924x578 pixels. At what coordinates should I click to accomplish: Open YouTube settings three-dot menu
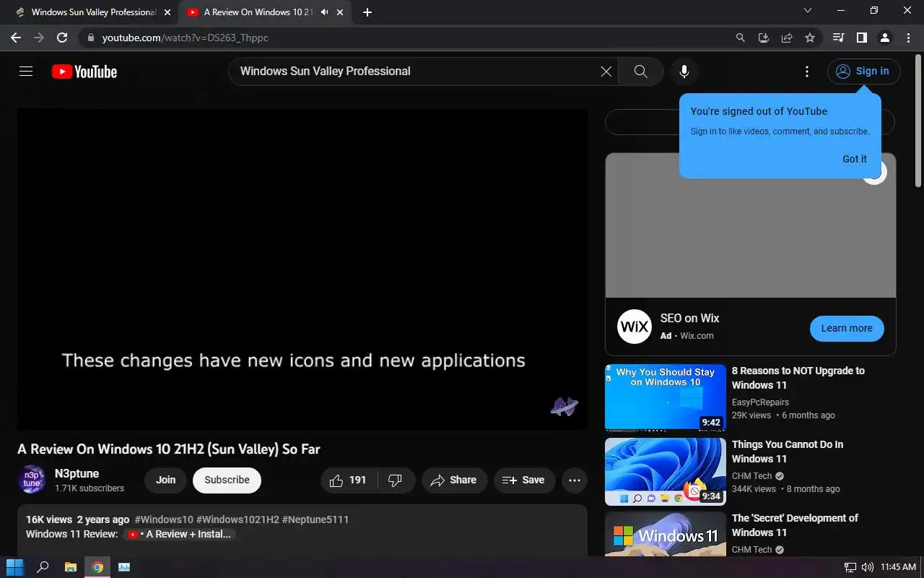pos(807,72)
